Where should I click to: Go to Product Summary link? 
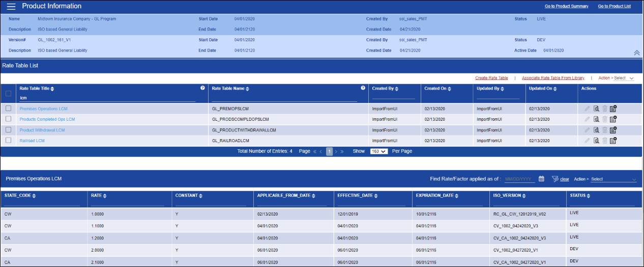(566, 7)
